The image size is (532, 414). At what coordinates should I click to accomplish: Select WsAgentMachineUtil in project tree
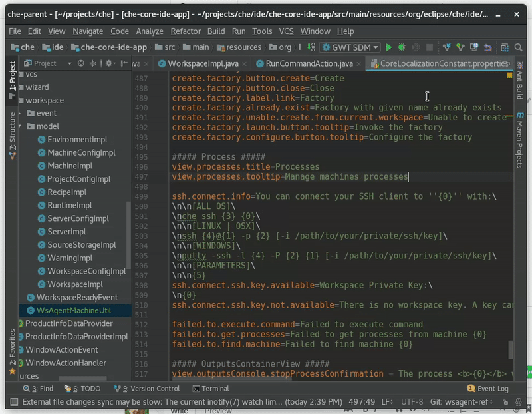click(75, 310)
